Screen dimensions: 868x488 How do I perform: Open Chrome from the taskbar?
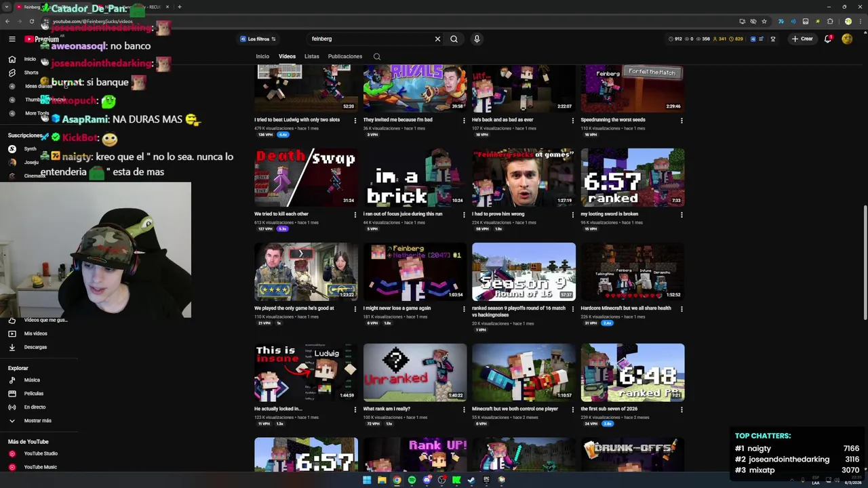397,480
